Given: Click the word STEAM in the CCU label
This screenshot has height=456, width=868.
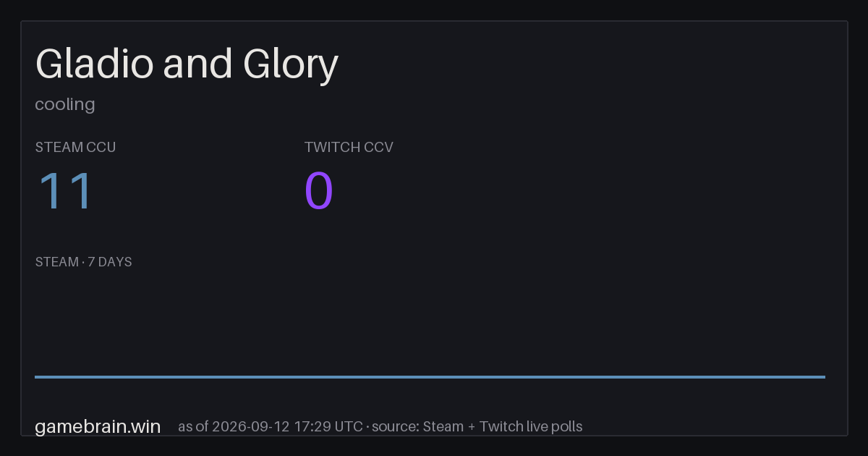Looking at the screenshot, I should pyautogui.click(x=59, y=147).
